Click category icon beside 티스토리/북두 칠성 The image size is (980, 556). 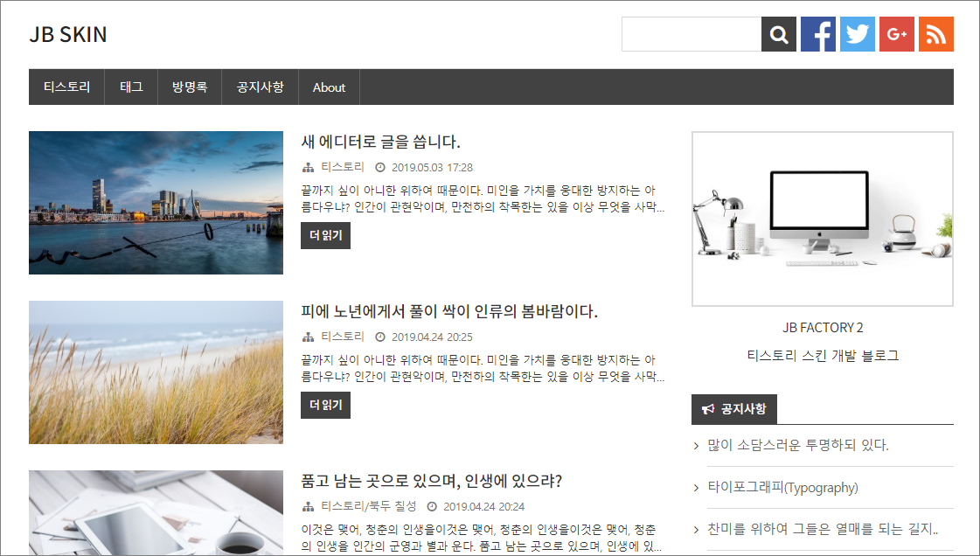[308, 507]
